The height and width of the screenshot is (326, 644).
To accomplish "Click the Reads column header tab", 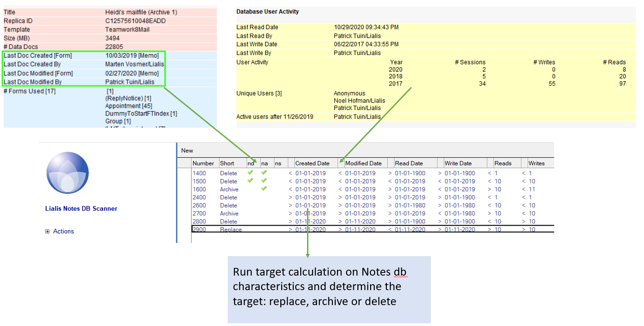I will (x=503, y=163).
